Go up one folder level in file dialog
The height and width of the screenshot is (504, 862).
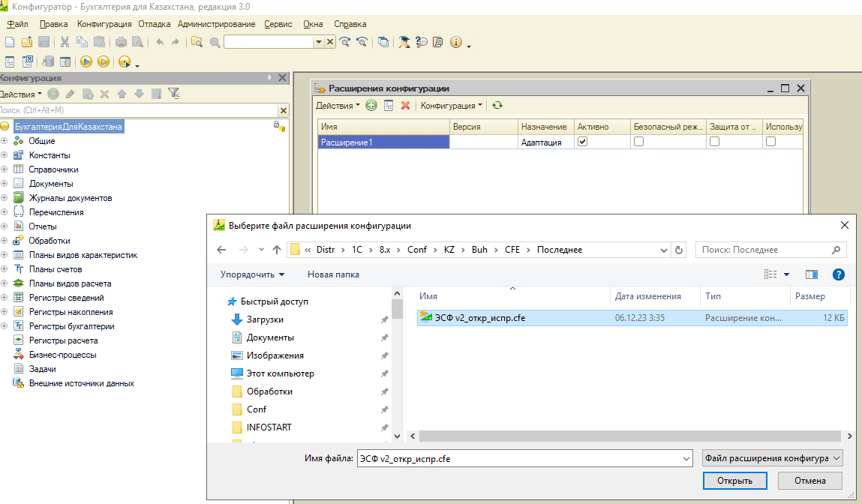click(x=277, y=250)
